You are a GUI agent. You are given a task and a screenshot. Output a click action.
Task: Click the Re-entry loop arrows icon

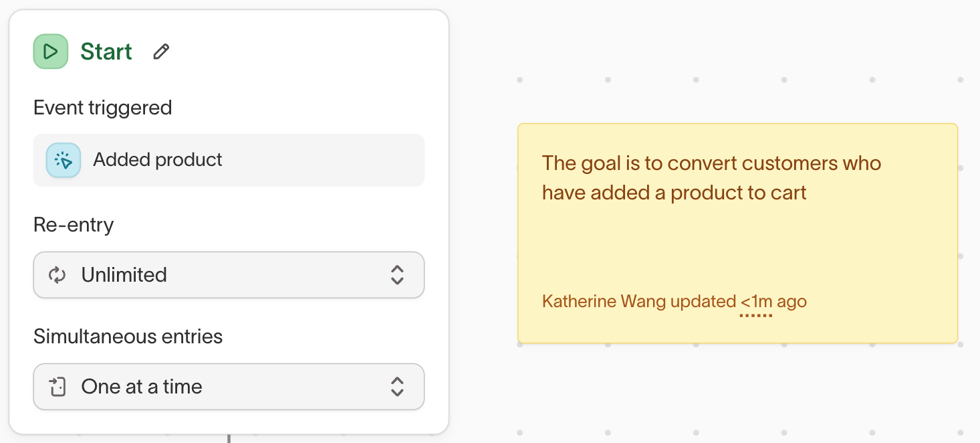coord(57,275)
